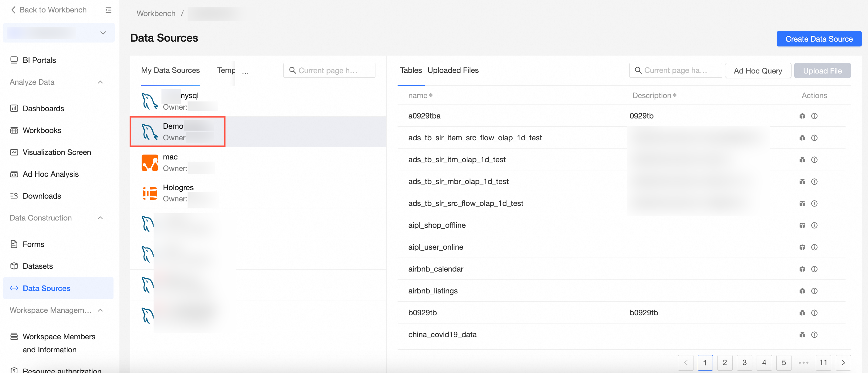Open the workspace selector dropdown
This screenshot has height=373, width=868.
click(103, 33)
